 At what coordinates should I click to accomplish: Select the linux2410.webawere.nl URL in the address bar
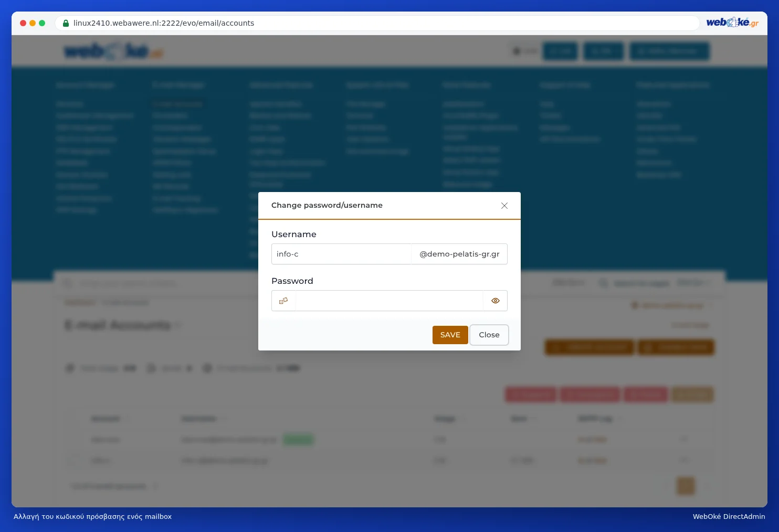tap(164, 23)
